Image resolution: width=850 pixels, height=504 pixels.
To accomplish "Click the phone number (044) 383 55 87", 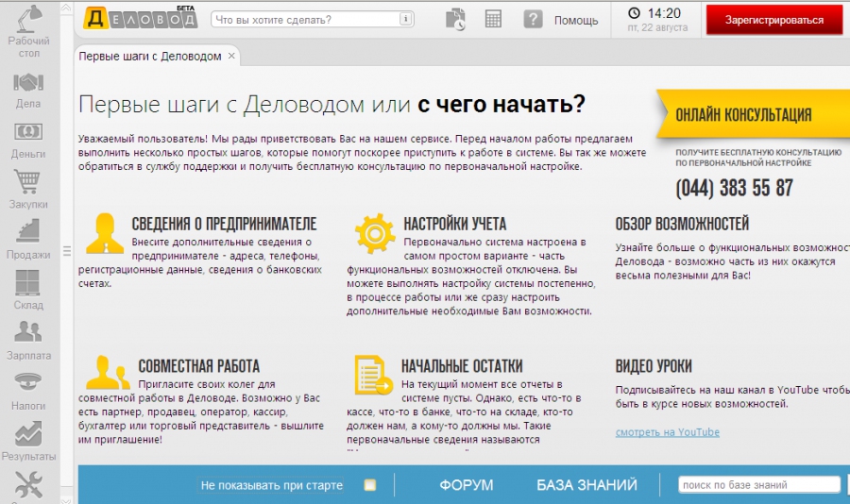I will [734, 189].
